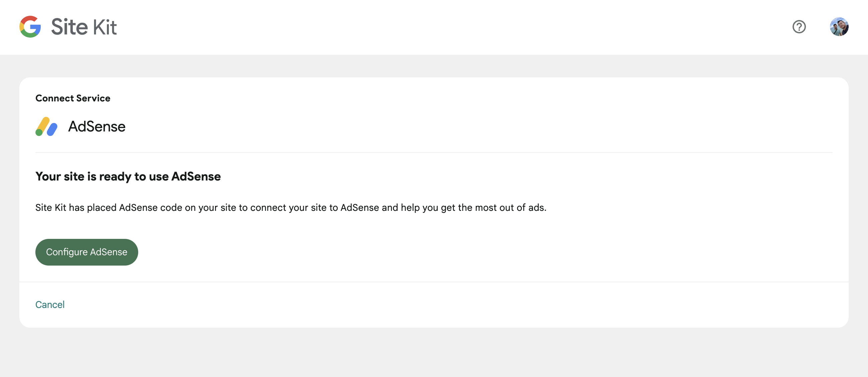Click the word 'Kit' in the header title
The image size is (868, 377).
click(105, 27)
